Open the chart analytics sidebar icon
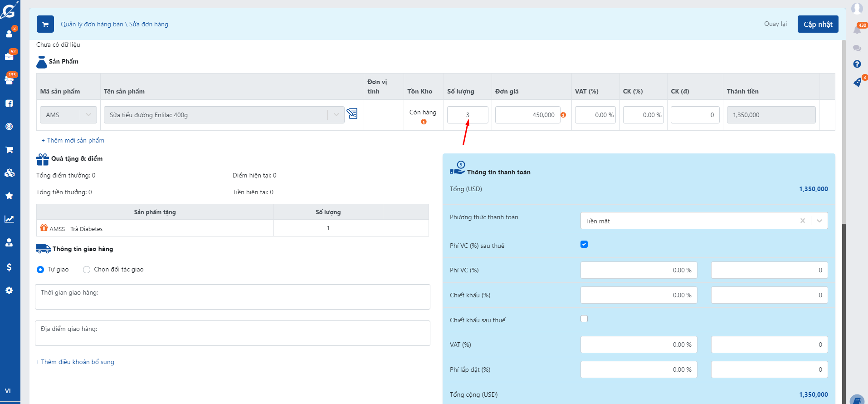868x404 pixels. click(x=9, y=219)
